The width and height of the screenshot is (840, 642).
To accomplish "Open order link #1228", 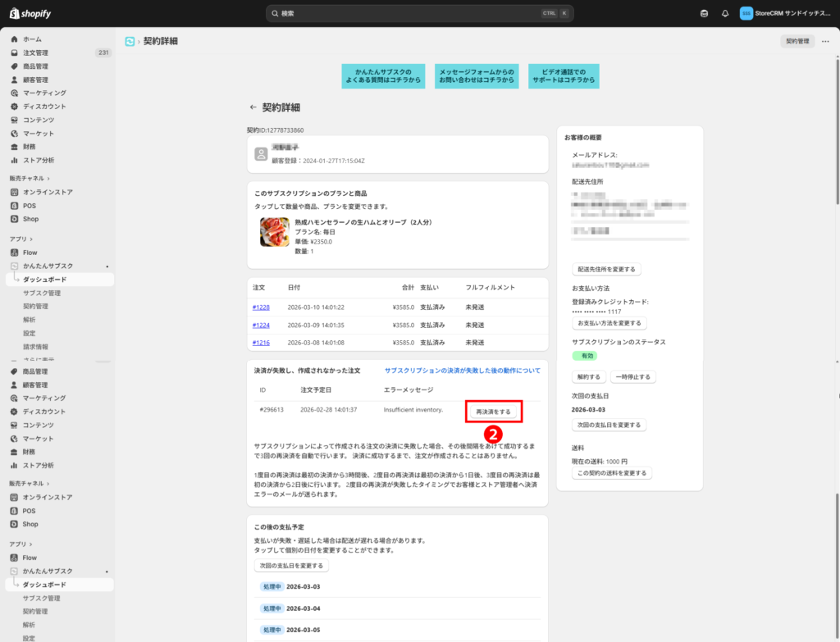I will [260, 307].
